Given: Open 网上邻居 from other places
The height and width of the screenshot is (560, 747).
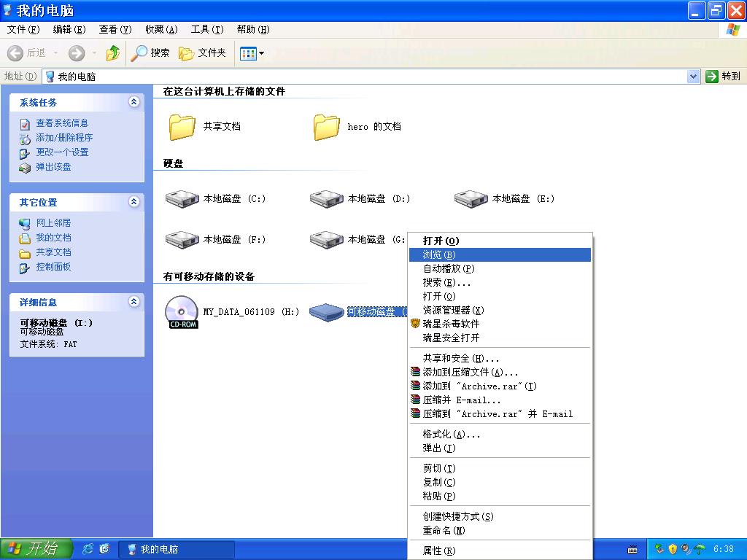Looking at the screenshot, I should tap(53, 223).
